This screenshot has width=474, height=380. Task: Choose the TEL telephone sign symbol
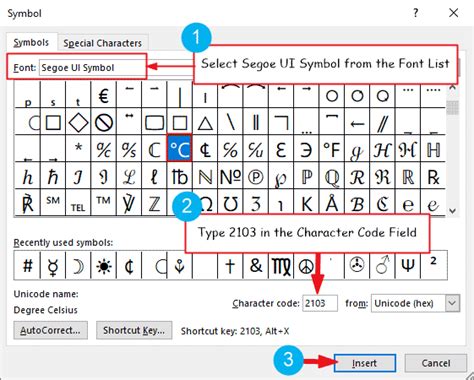click(78, 202)
